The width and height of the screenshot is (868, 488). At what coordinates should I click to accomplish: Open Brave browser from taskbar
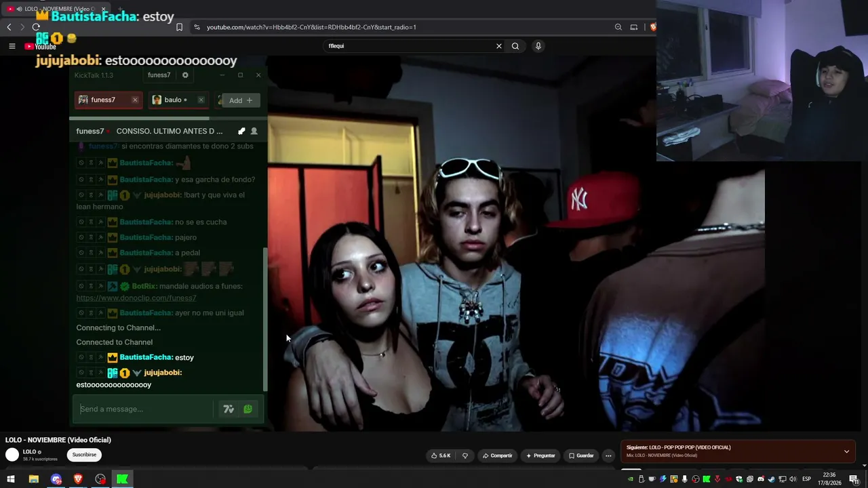pyautogui.click(x=78, y=479)
